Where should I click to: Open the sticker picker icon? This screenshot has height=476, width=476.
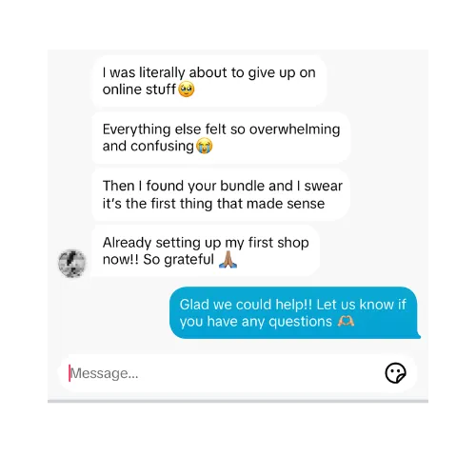[x=395, y=373]
